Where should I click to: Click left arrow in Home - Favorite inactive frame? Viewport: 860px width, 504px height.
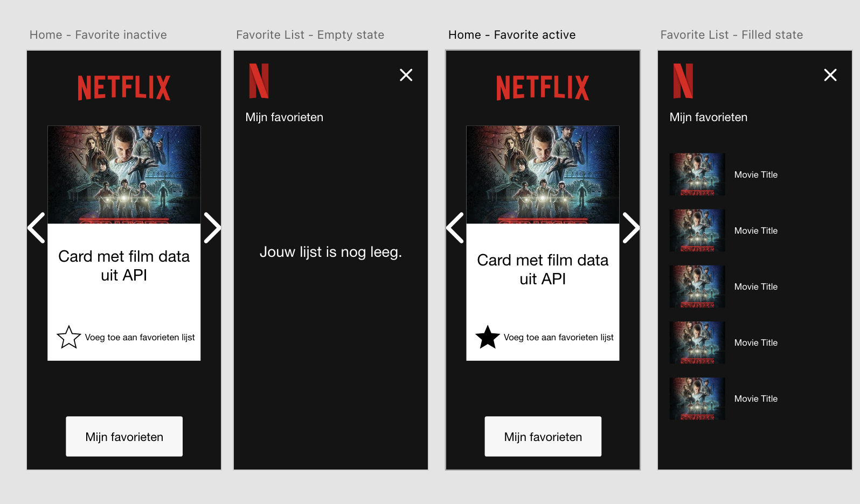(x=37, y=228)
